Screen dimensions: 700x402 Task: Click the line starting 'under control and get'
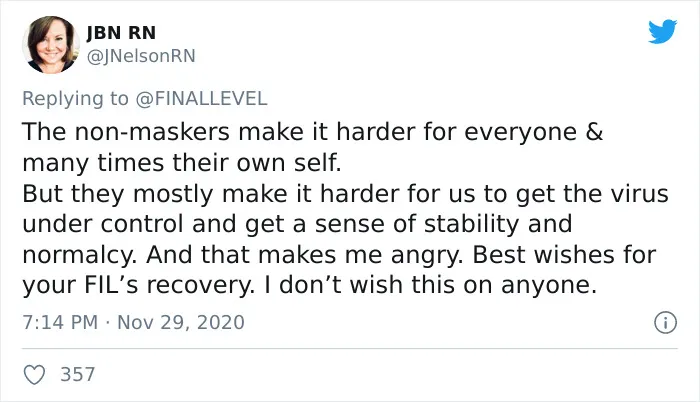297,224
